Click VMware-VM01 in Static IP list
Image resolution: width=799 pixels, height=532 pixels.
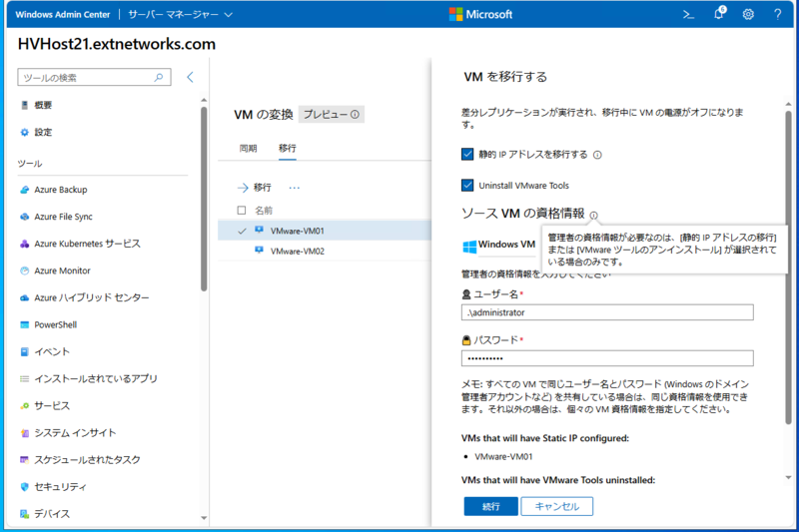(x=503, y=457)
